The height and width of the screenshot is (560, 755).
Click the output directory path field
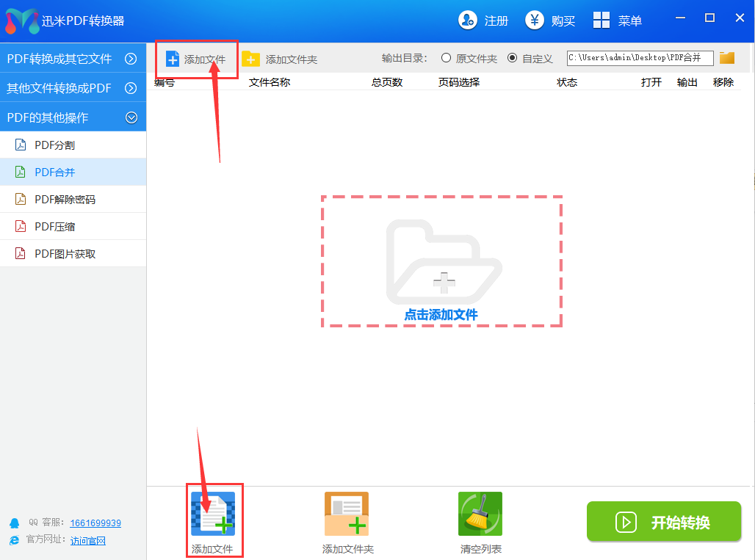point(639,58)
